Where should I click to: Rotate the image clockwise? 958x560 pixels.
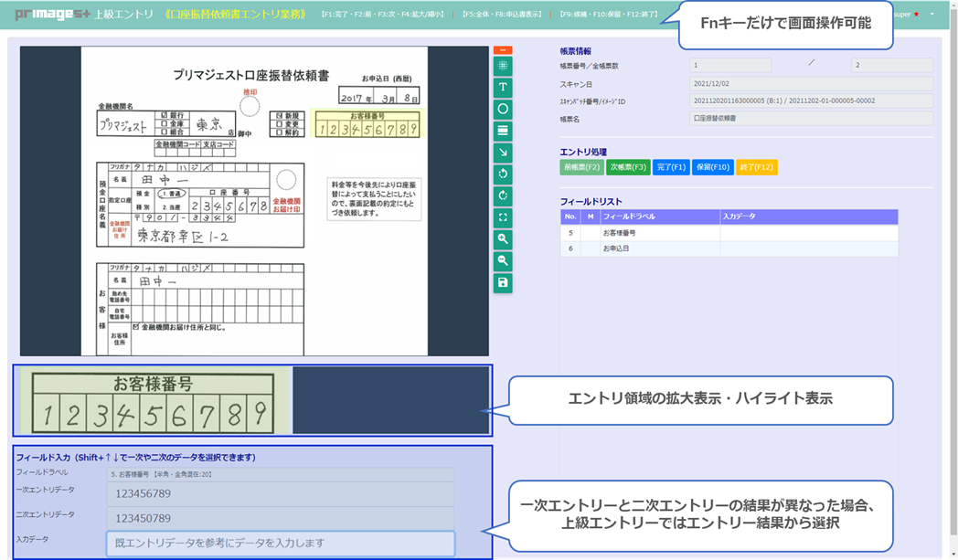[503, 196]
